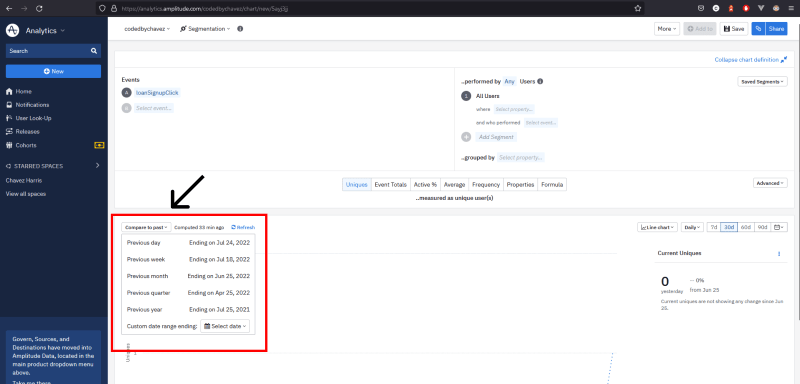Click the Select event field under loanSignupClick

coord(154,108)
